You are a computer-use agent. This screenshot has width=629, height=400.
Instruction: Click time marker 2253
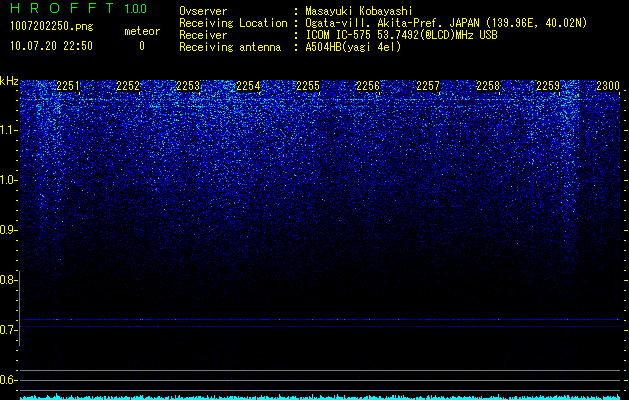[188, 86]
